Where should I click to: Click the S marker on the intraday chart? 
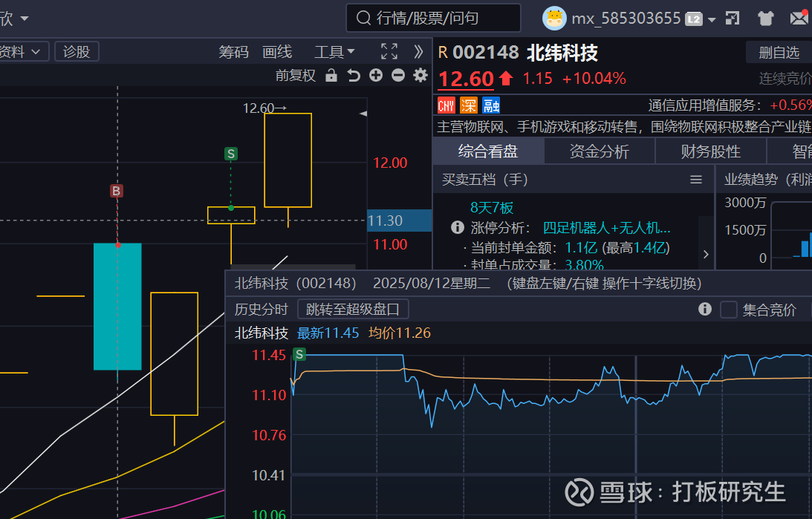[299, 354]
